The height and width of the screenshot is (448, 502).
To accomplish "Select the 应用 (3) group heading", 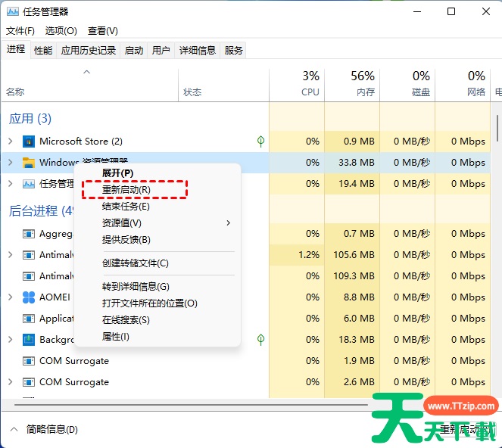I will tap(30, 119).
